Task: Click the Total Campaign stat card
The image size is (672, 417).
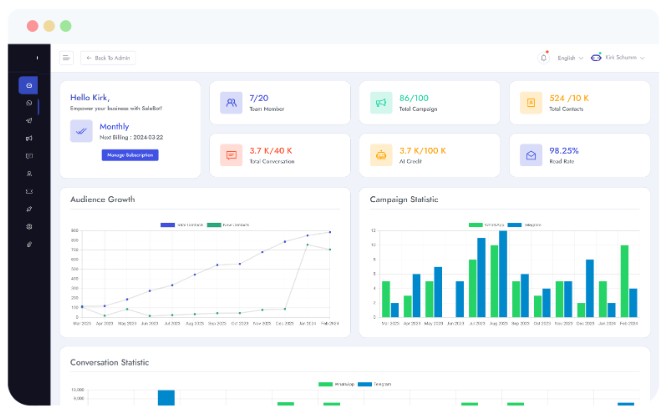Action: [429, 102]
